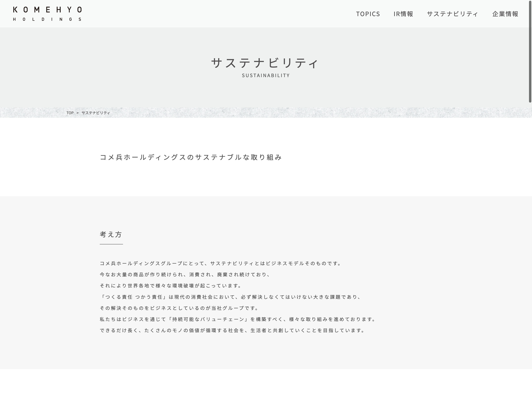The width and height of the screenshot is (532, 399).
Task: Click the line mentioning 環境破壊が起こっています
Action: (171, 286)
